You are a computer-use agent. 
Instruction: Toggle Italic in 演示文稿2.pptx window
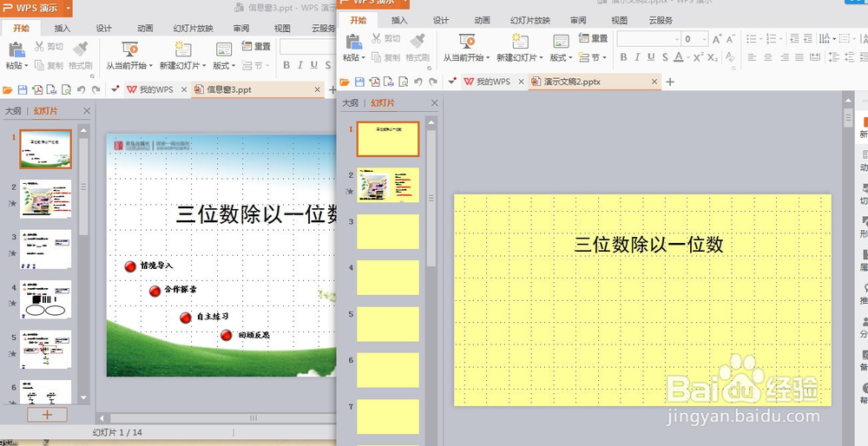pos(637,57)
